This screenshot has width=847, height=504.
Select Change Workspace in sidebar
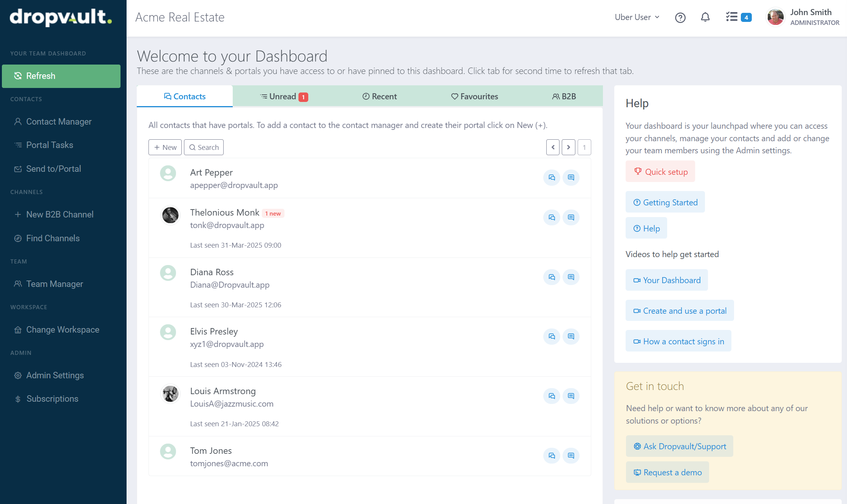(x=57, y=330)
